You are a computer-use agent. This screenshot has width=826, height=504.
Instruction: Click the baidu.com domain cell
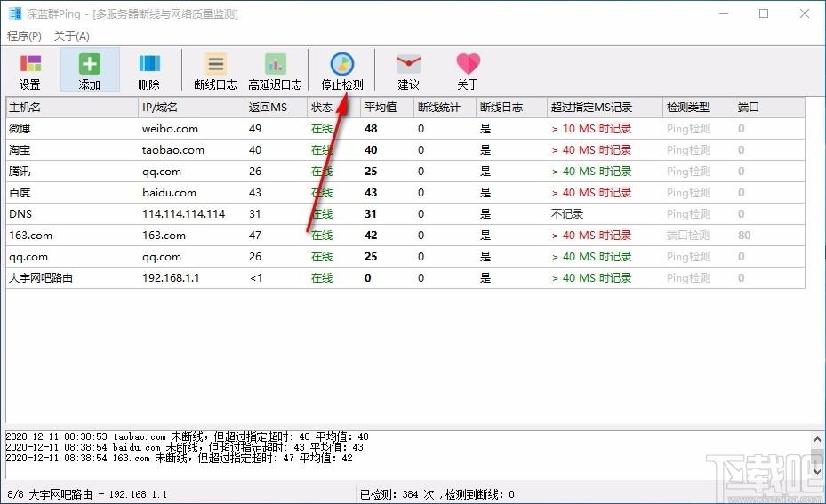[169, 193]
